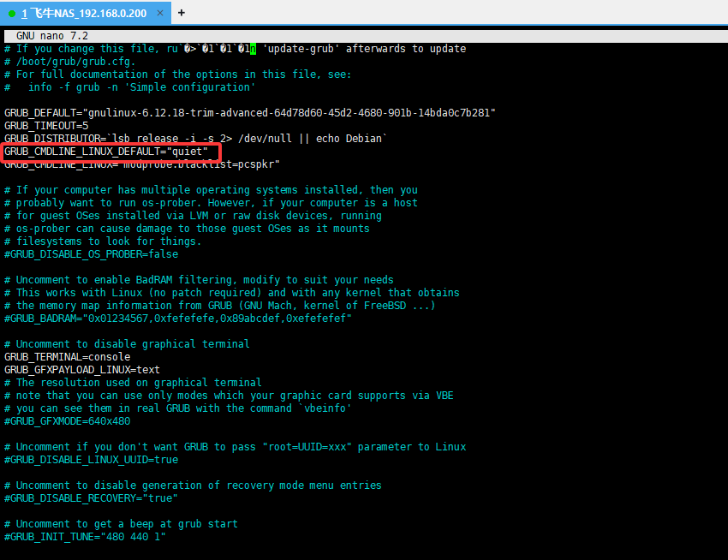Click the green nano cursor block
Screen dimensions: 728x560
click(x=253, y=49)
